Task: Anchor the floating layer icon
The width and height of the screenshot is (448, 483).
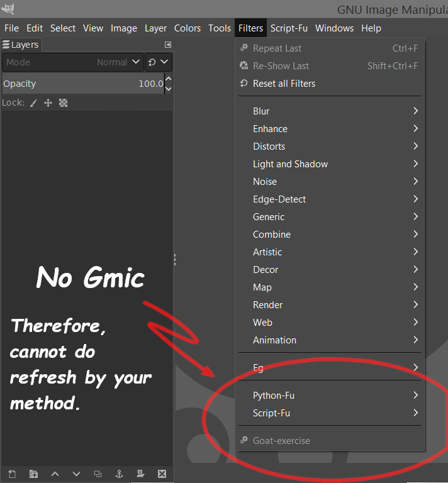Action: tap(119, 474)
